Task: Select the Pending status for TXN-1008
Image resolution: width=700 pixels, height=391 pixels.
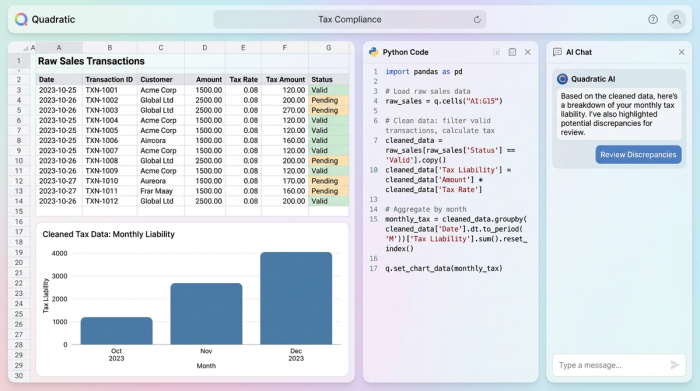Action: [x=329, y=161]
